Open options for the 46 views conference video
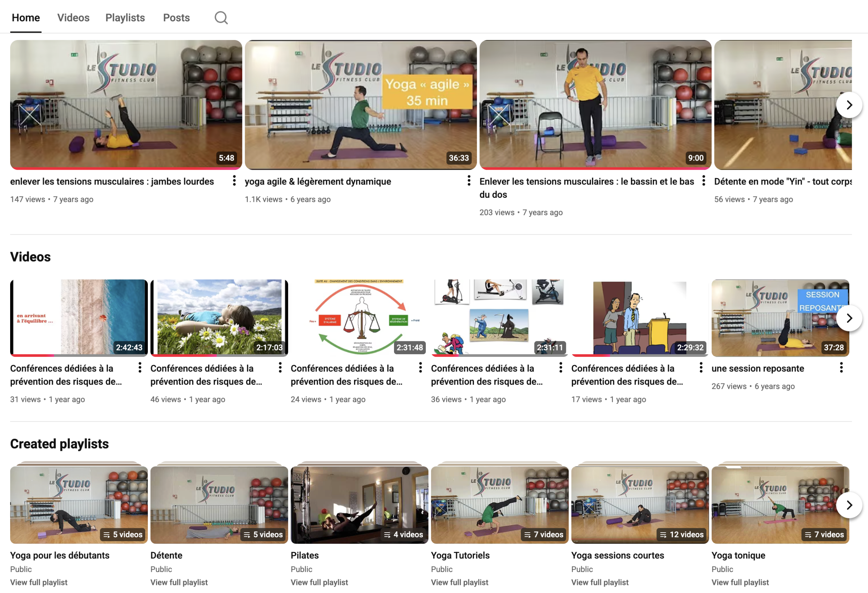Screen dimensions: 868x593 click(280, 368)
